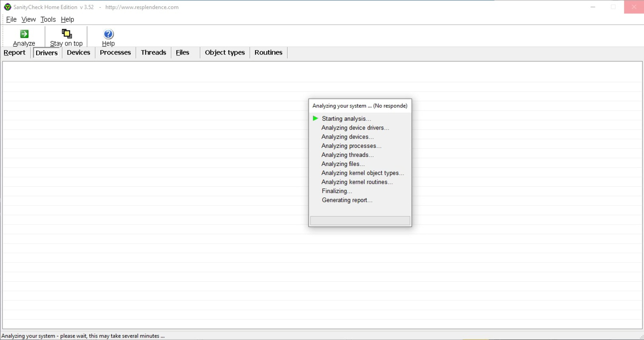Open the Tools menu
The height and width of the screenshot is (340, 644).
tap(48, 20)
